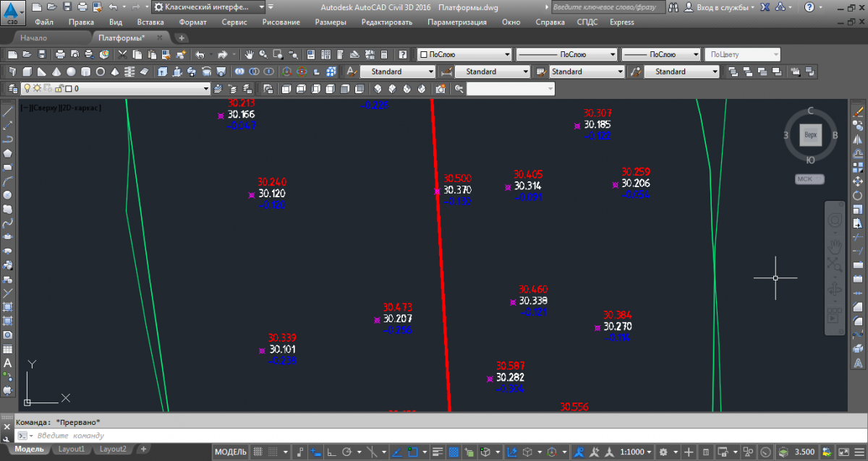Screen dimensions: 868x461
Task: Add new drawing tab with plus button
Action: tap(182, 38)
